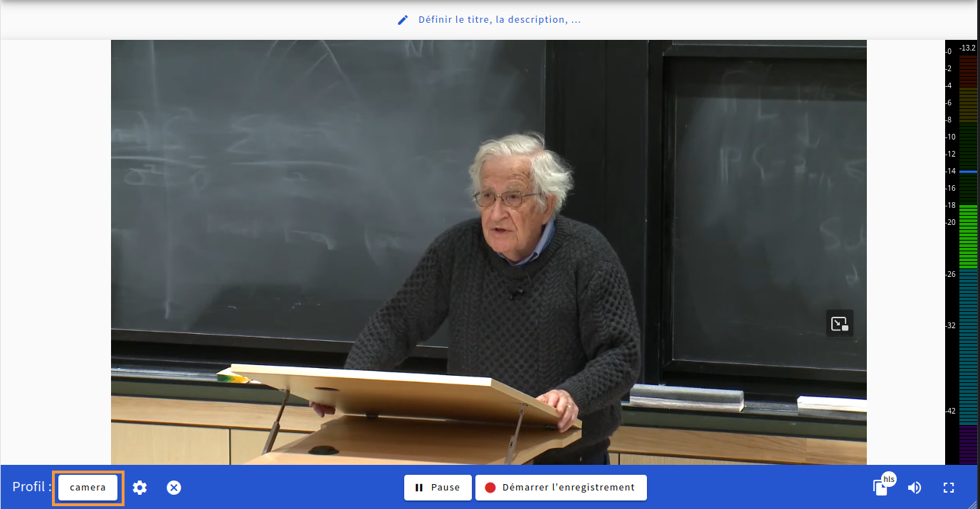Open profile settings gear icon
The width and height of the screenshot is (980, 509).
[139, 488]
